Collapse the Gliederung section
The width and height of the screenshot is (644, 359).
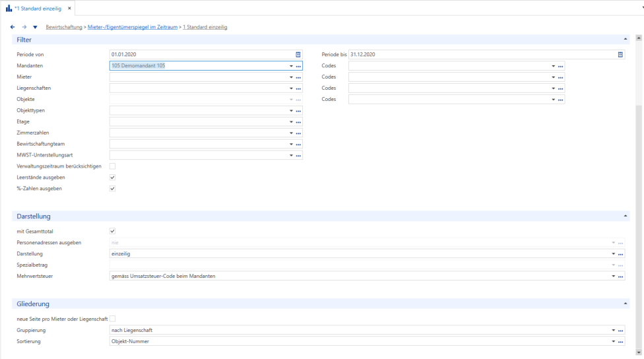pos(625,304)
